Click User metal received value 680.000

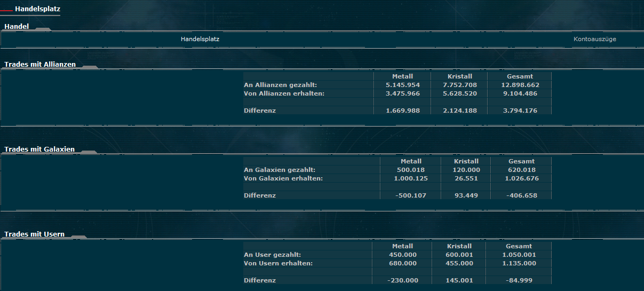coord(403,263)
